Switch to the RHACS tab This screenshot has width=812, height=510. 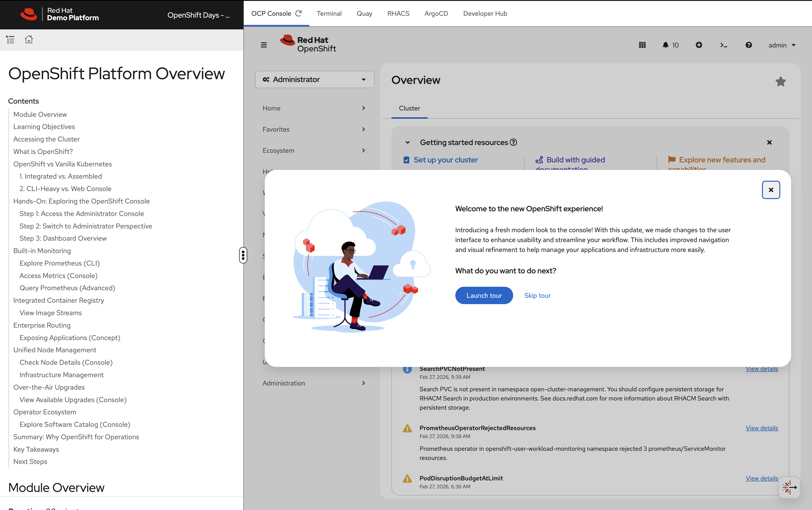(x=398, y=13)
